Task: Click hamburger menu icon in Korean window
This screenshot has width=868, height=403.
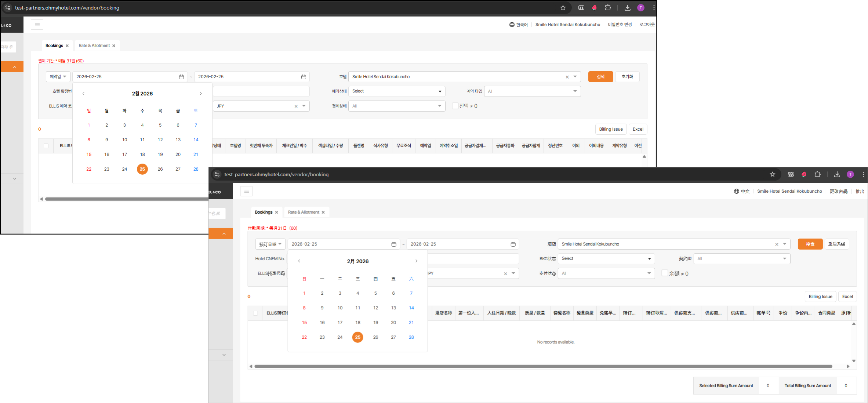Action: pyautogui.click(x=37, y=25)
